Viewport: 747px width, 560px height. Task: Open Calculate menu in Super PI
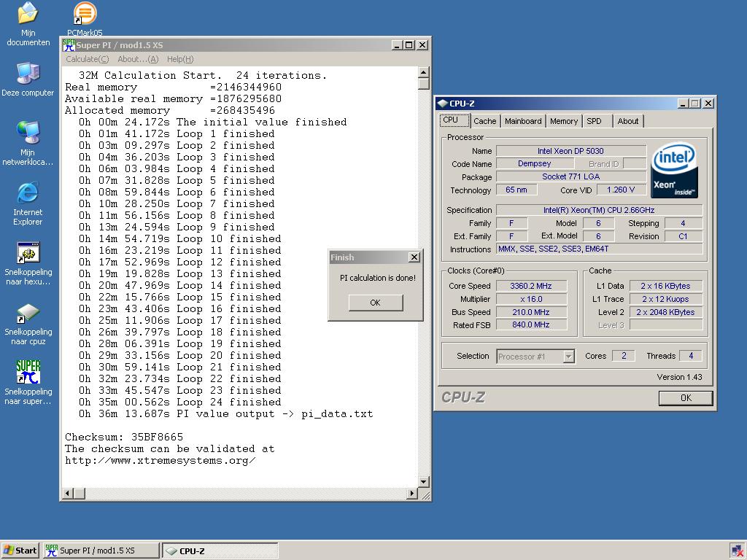pyautogui.click(x=88, y=59)
